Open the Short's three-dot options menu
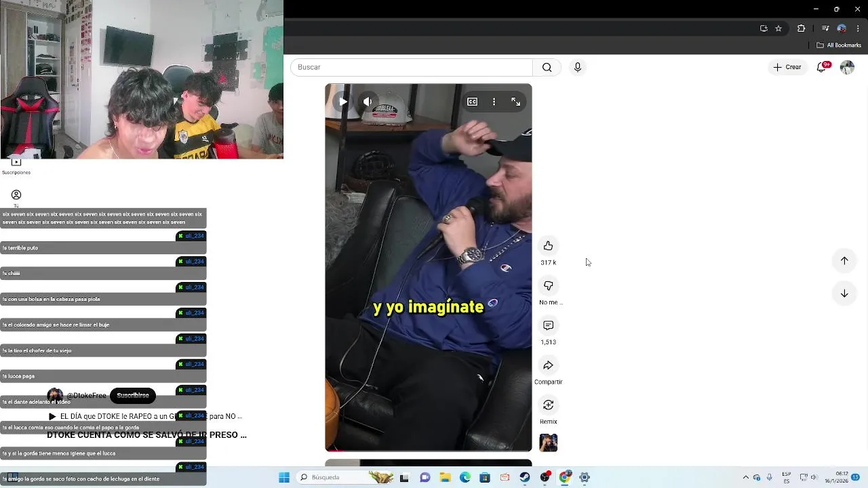The image size is (868, 488). click(x=494, y=102)
